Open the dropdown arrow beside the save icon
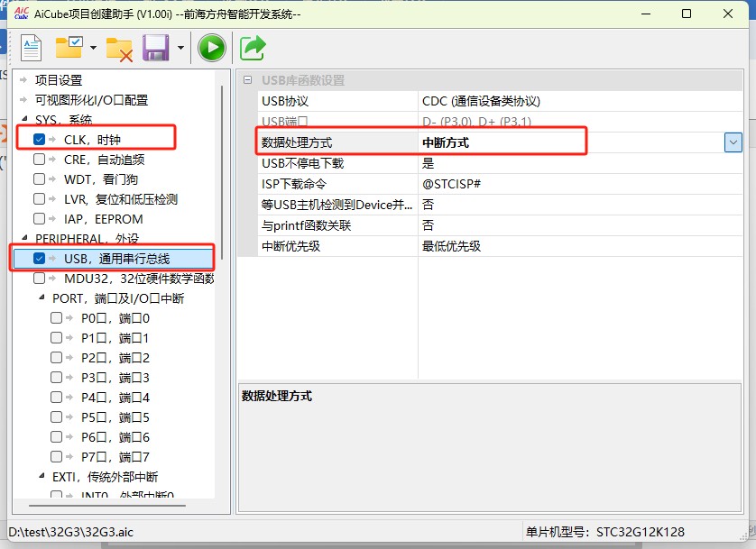The image size is (756, 549). click(180, 48)
